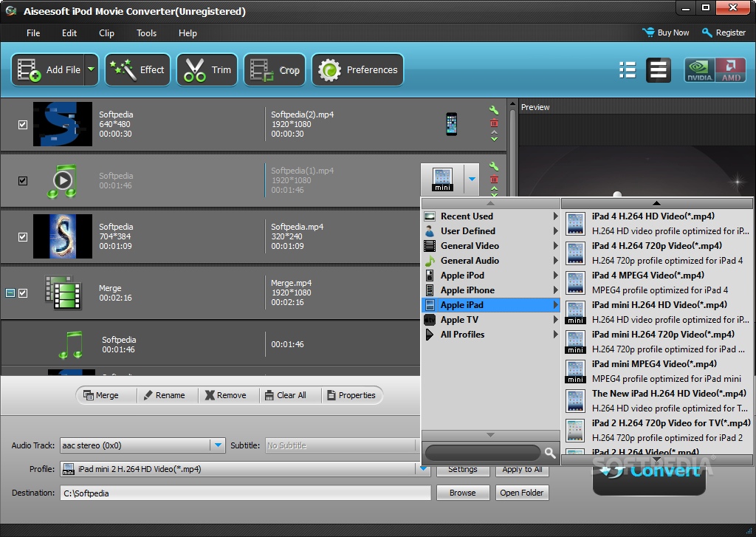Click search magnifier in profile popup
Viewport: 756px width, 537px height.
coord(549,453)
